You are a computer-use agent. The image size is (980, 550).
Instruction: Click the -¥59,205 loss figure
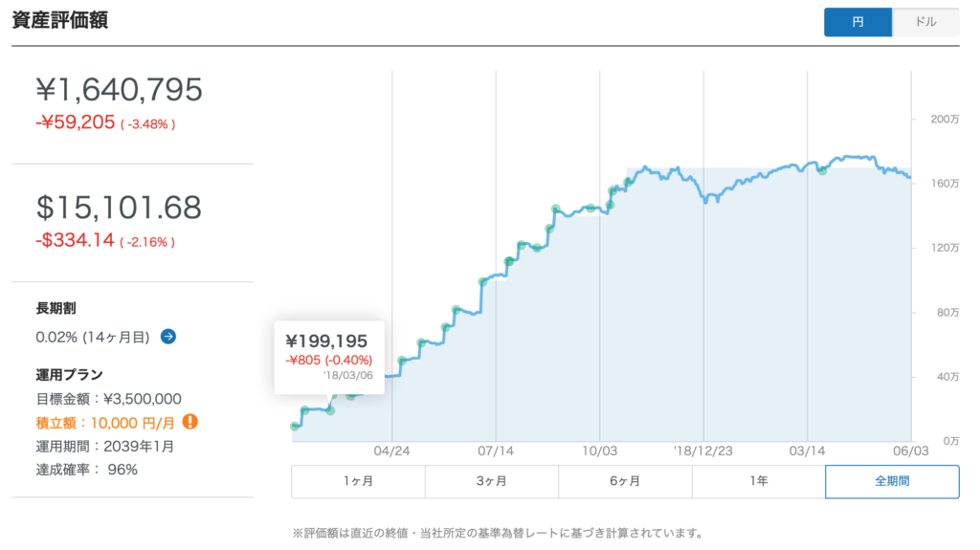[x=75, y=121]
